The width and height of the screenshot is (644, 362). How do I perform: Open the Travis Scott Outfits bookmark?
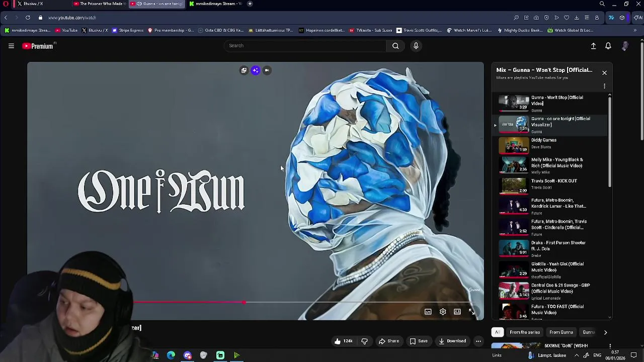point(419,30)
